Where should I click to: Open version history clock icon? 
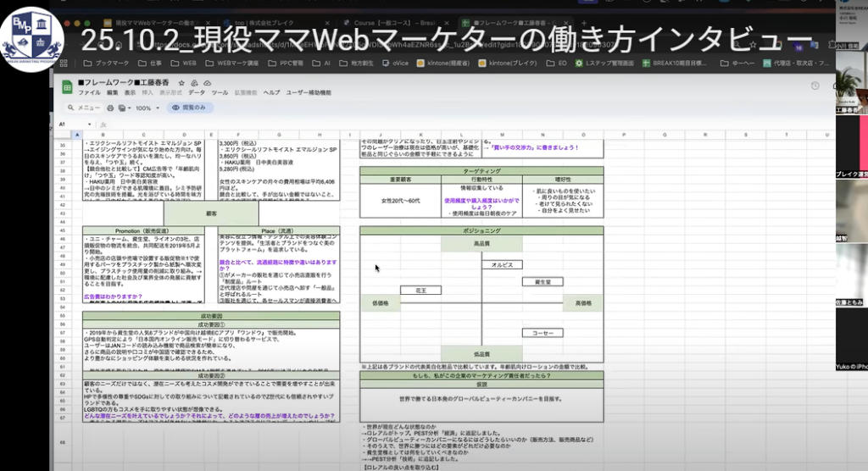[815, 86]
